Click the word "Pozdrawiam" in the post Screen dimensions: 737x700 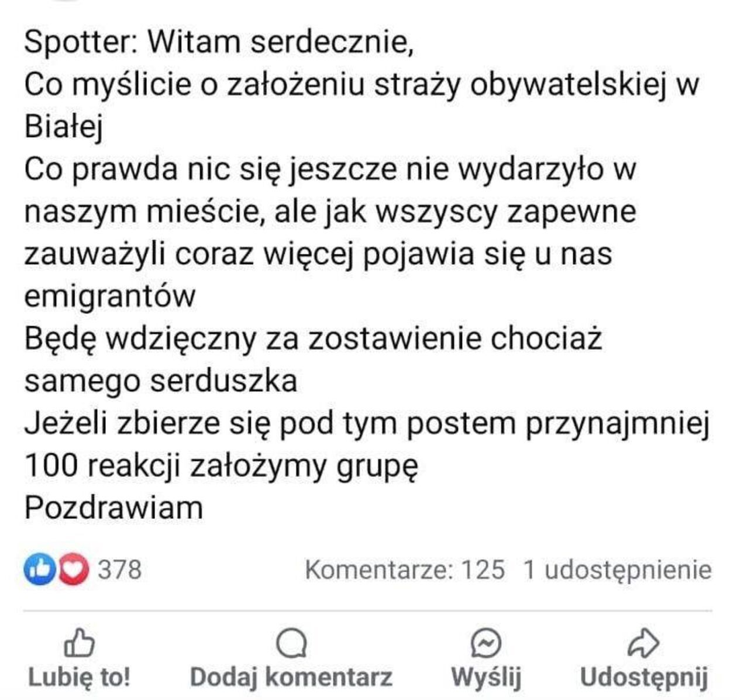coord(113,508)
